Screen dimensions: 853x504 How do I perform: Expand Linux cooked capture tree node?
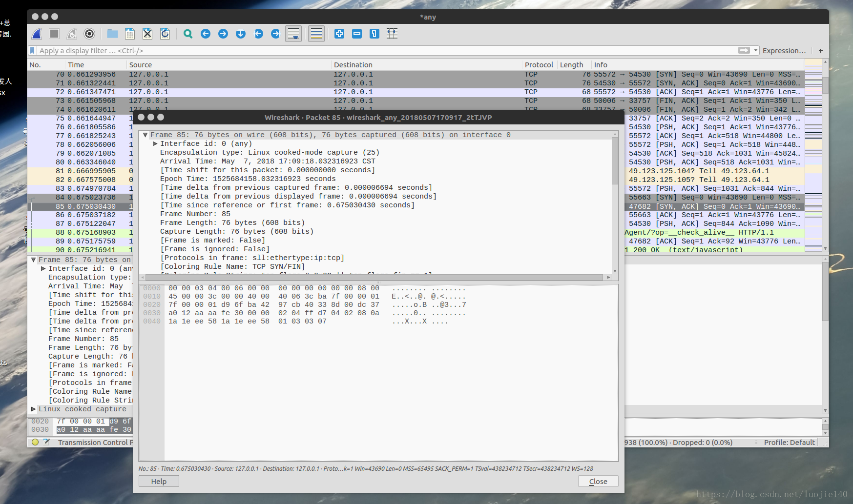pos(33,409)
